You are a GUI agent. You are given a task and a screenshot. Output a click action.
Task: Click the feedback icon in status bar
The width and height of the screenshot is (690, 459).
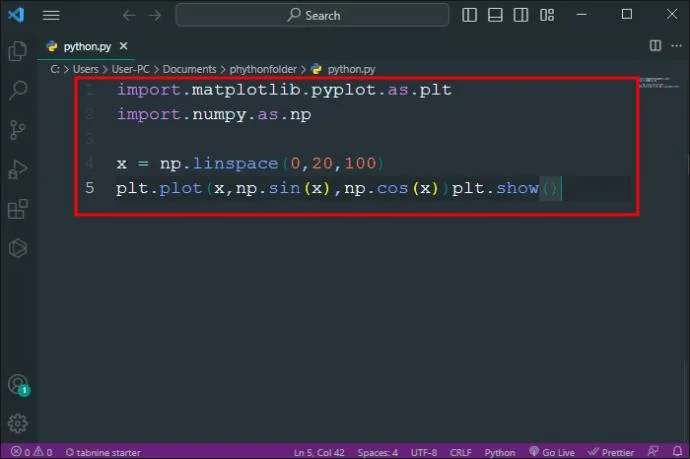pos(653,451)
